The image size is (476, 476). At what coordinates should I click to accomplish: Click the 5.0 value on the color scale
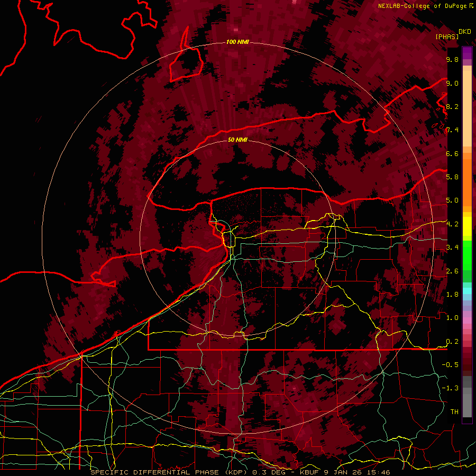[x=452, y=200]
